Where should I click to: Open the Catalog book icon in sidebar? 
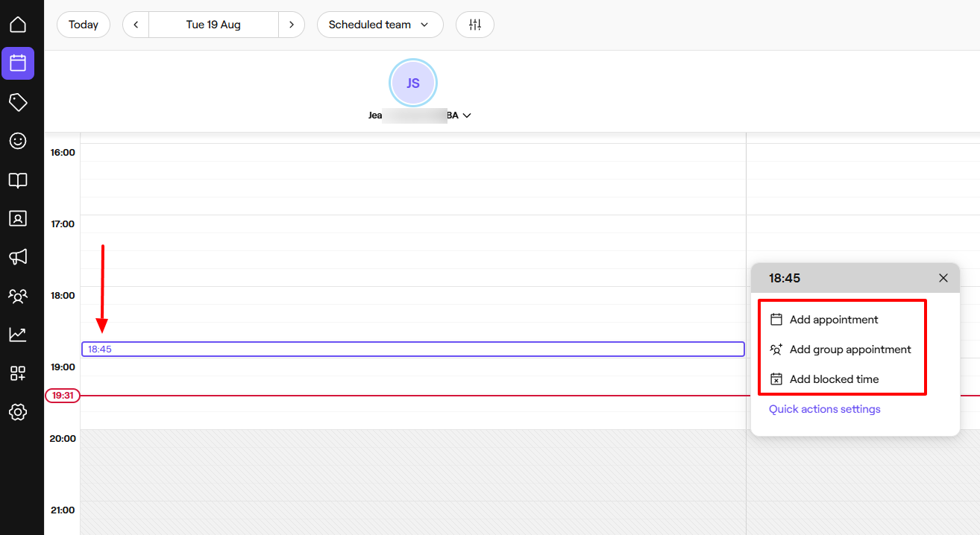coord(18,180)
